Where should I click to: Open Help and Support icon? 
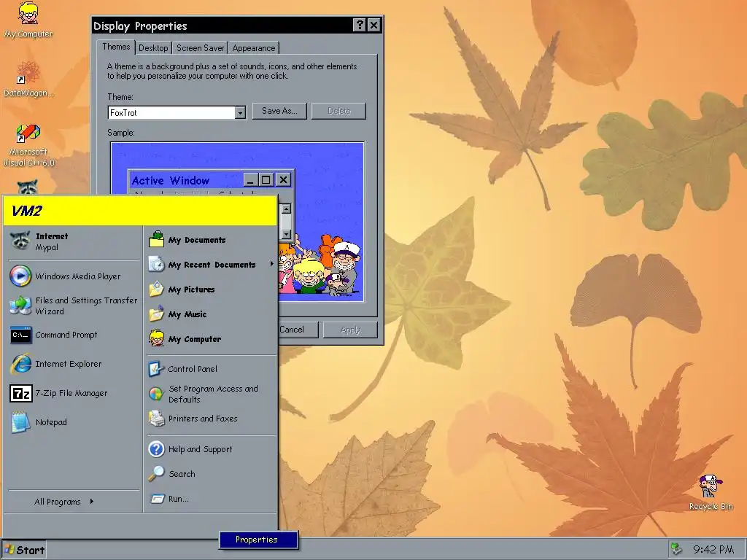point(156,449)
